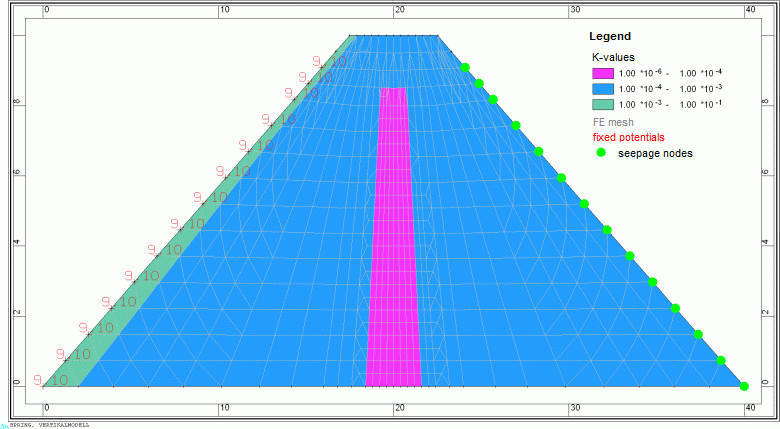
Task: Click the magenta core zone of the dam
Action: tap(394, 250)
